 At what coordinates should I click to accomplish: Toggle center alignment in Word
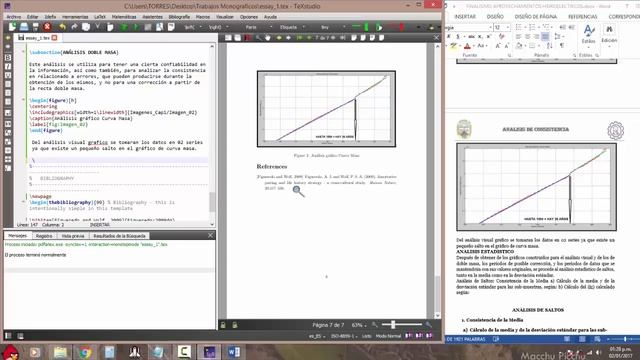[x=527, y=37]
